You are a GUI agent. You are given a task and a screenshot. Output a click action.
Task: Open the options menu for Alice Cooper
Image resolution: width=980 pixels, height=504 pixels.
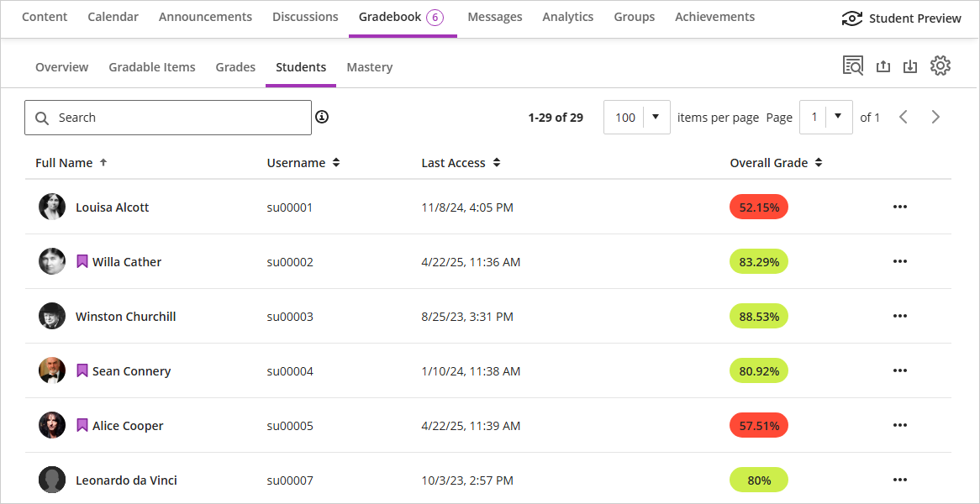pyautogui.click(x=900, y=426)
